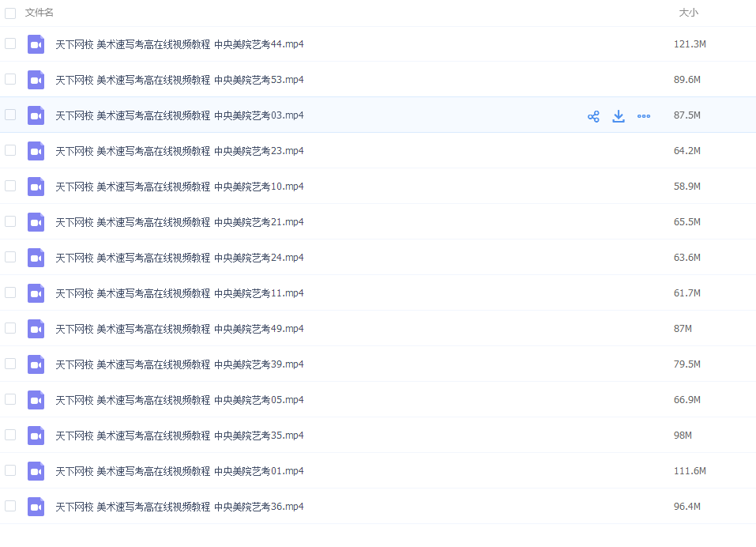756x547 pixels.
Task: Click the video icon of 44.mp4
Action: (x=36, y=44)
